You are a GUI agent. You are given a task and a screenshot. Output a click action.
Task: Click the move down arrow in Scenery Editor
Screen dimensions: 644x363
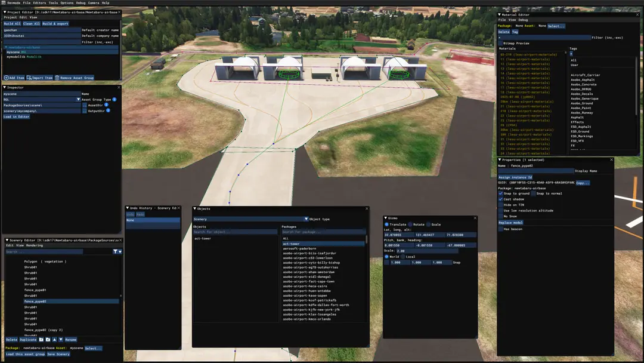click(x=61, y=340)
